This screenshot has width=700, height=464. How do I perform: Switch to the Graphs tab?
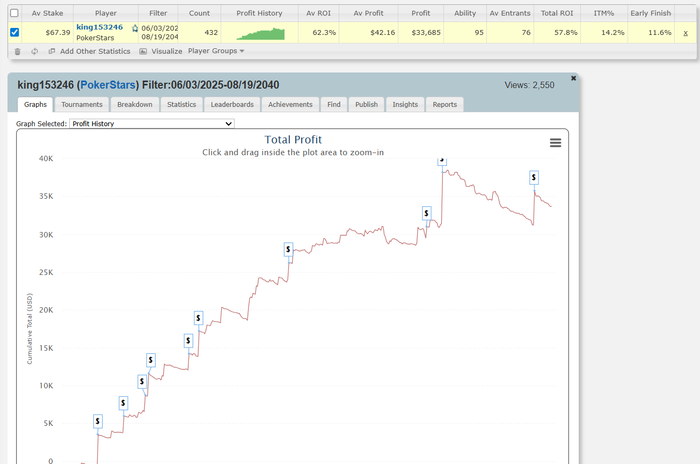35,105
